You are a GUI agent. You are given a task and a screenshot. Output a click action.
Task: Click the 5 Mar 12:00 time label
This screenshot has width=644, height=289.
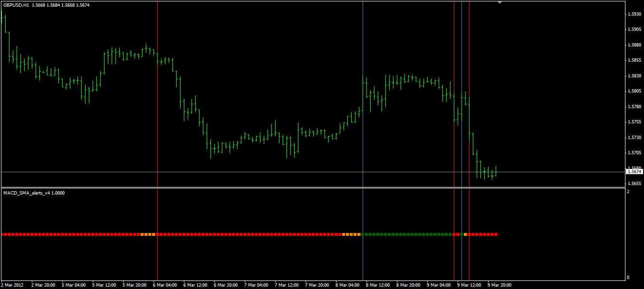104,285
